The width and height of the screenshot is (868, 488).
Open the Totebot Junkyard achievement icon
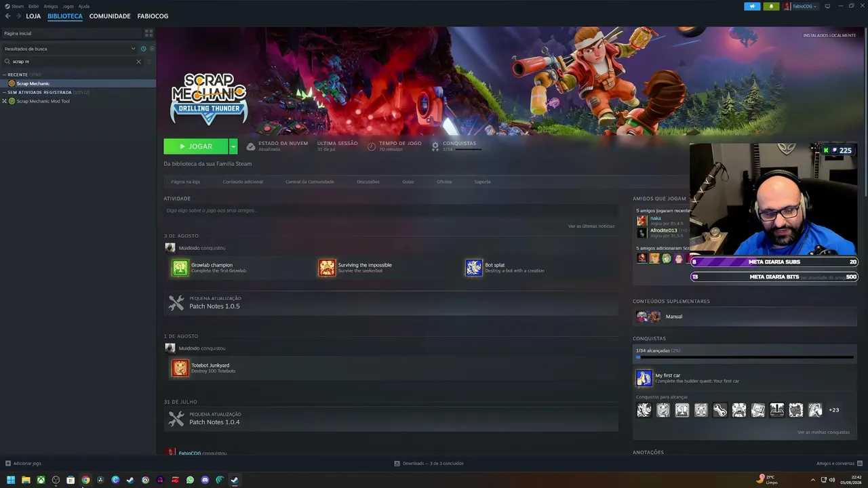(x=180, y=368)
